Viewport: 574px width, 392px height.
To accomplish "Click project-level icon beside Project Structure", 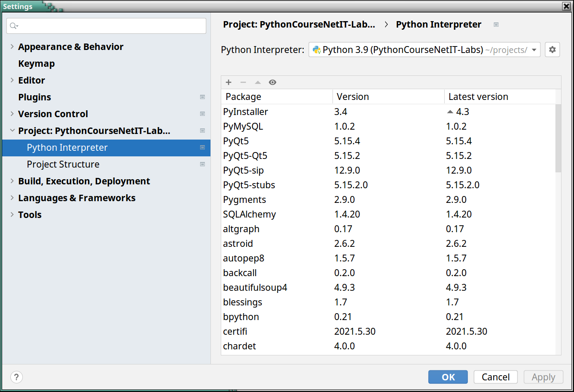I will 202,164.
